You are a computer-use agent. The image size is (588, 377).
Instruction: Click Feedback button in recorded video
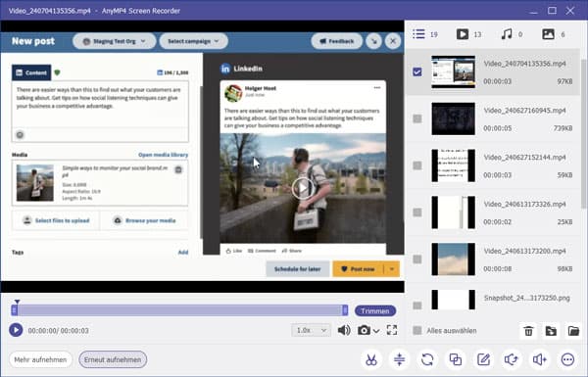(x=337, y=41)
